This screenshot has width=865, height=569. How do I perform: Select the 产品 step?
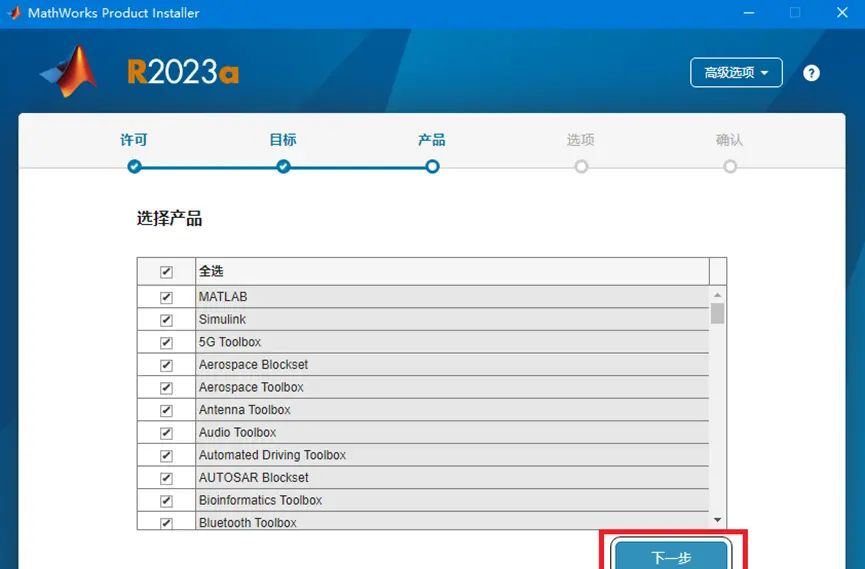[432, 140]
